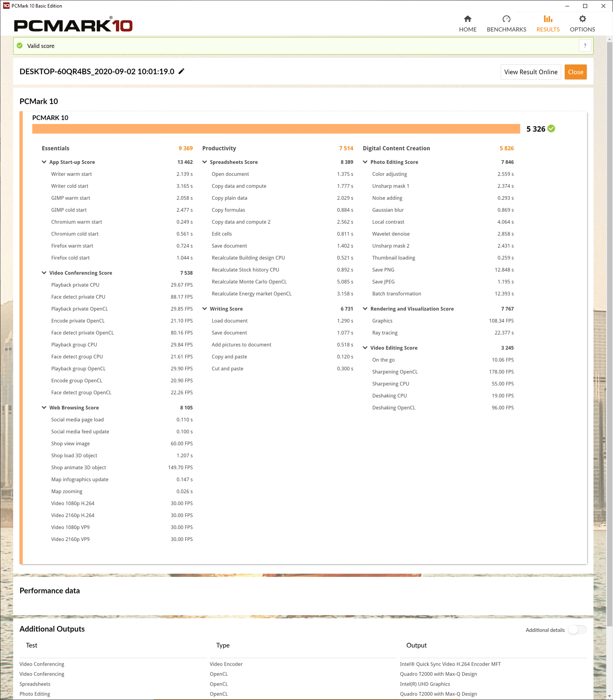This screenshot has width=613, height=700.
Task: Click the orange PCMark 10 score bar
Action: click(x=276, y=129)
